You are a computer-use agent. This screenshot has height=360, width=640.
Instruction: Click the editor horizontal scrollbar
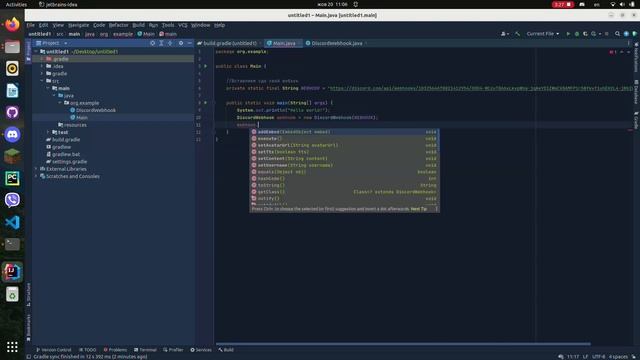403,344
